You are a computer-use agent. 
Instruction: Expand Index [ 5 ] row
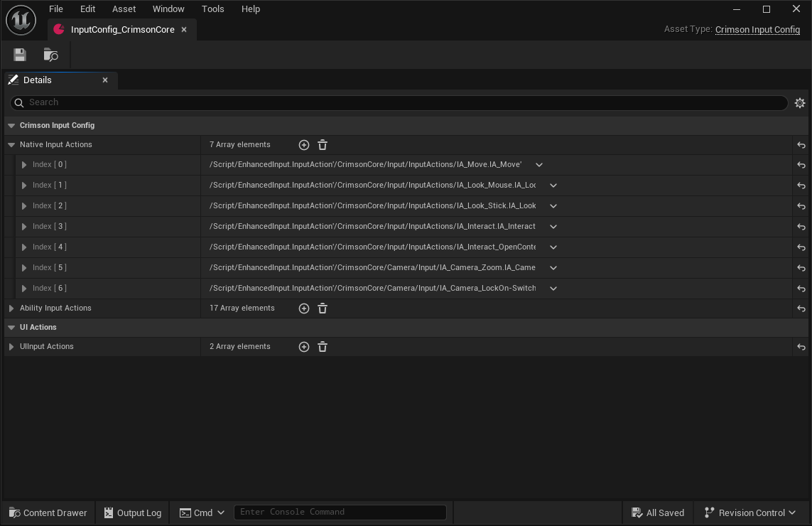[x=24, y=268]
